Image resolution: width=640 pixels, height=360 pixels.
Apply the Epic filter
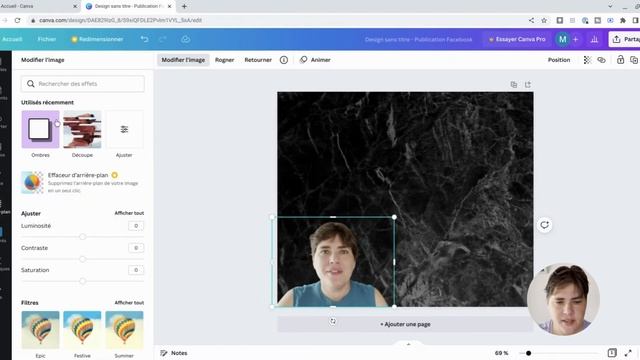click(x=40, y=330)
